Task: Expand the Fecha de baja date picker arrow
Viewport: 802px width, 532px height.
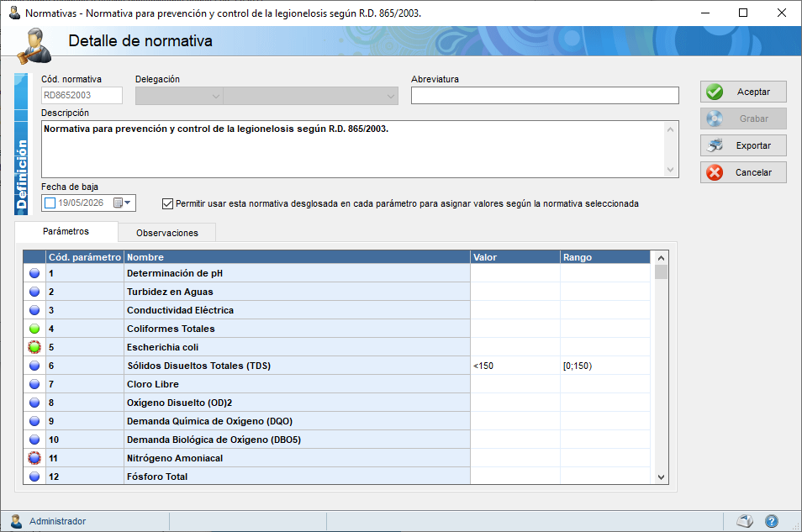Action: (x=128, y=203)
